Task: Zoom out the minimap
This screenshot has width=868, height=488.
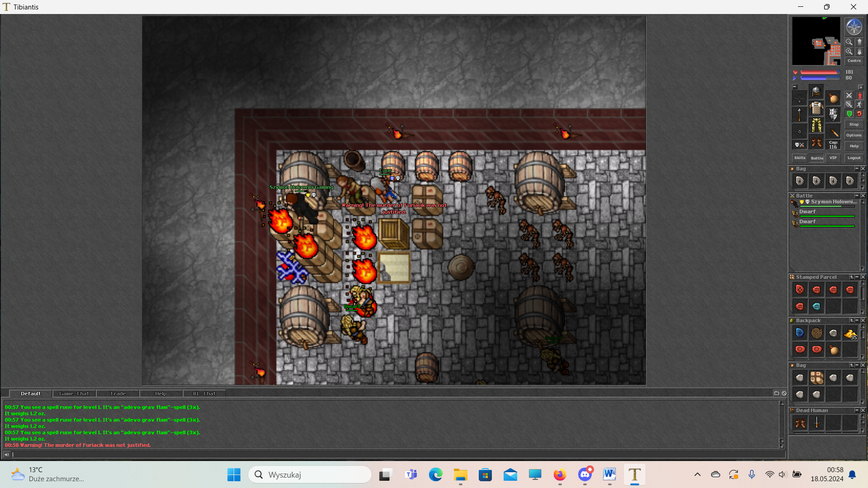Action: [x=849, y=42]
